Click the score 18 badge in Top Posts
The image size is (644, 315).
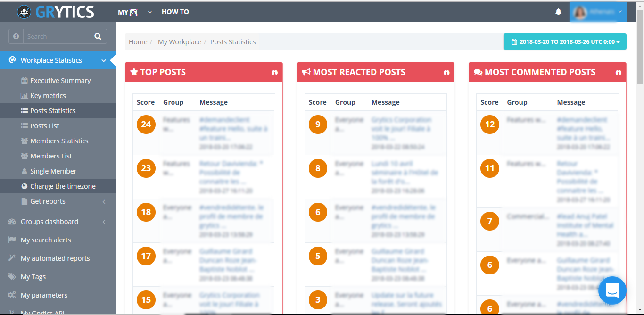coord(146,212)
